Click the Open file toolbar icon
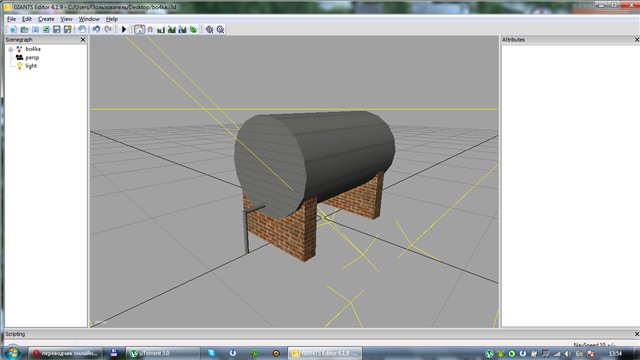This screenshot has height=360, width=640. 24,29
